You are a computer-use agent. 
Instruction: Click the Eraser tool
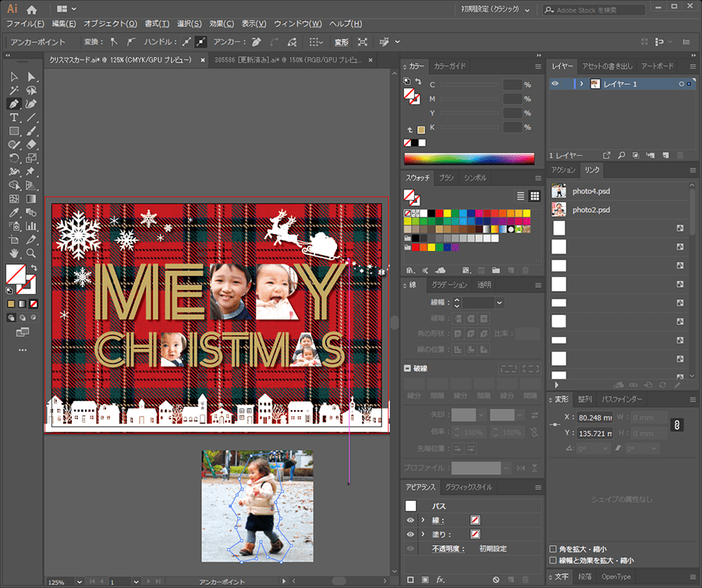(x=31, y=144)
